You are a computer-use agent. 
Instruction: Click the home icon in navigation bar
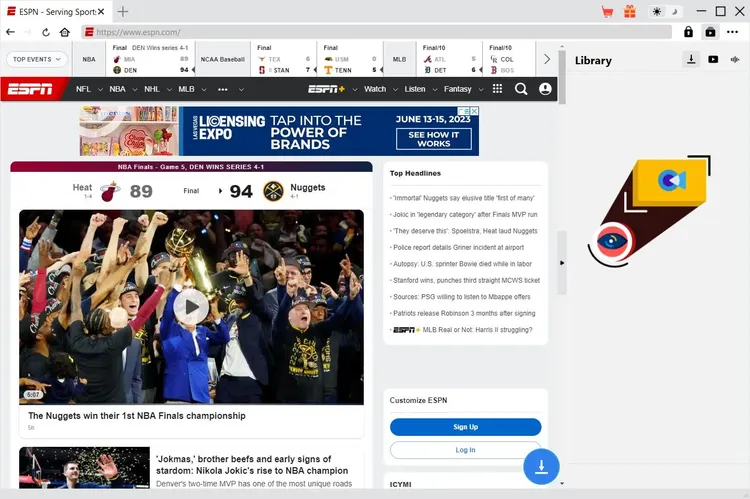coord(65,32)
